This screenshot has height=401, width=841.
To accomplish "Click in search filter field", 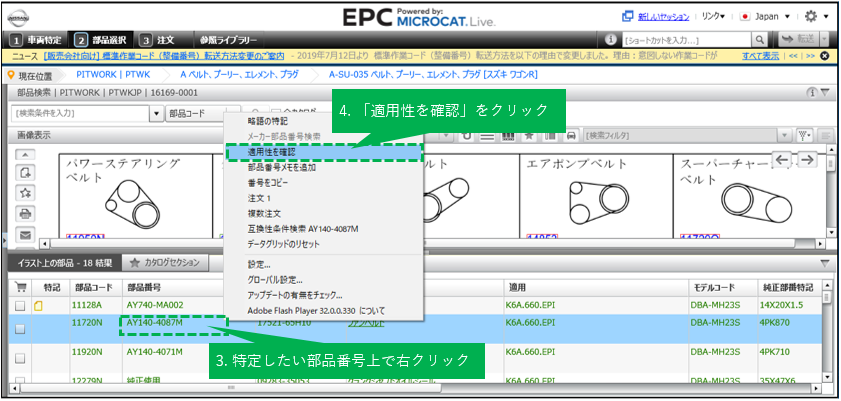I will tap(682, 136).
